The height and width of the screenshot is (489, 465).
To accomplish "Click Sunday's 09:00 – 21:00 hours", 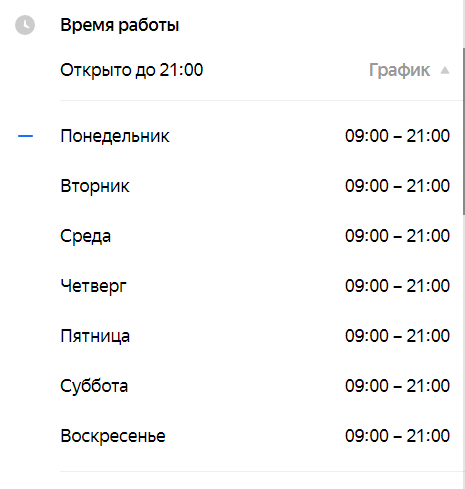I will point(397,436).
